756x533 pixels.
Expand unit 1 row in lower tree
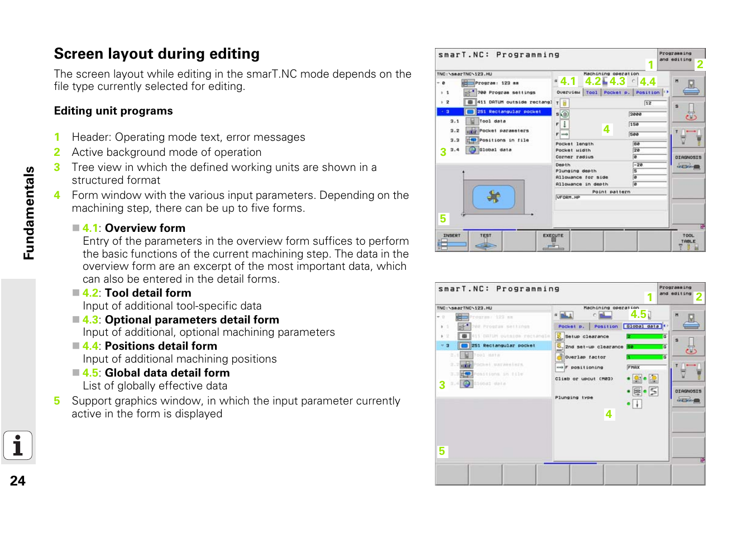442,327
